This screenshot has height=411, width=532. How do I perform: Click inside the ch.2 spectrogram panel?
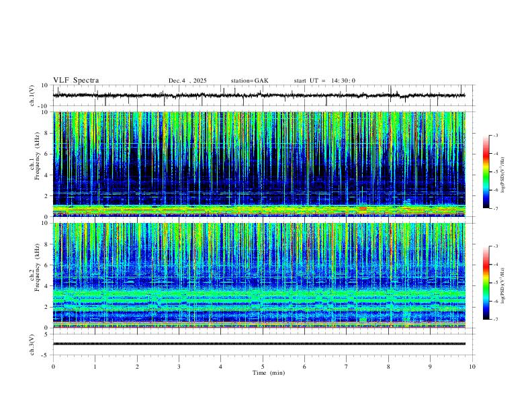[x=259, y=275]
